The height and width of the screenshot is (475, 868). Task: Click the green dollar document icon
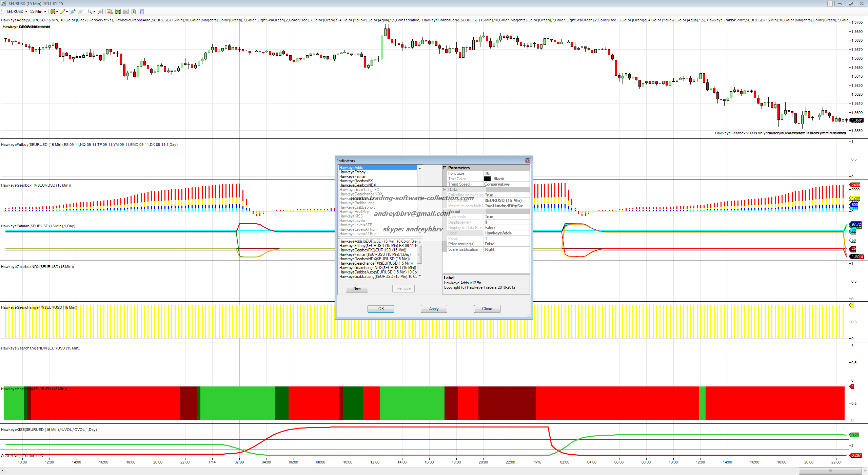pyautogui.click(x=133, y=12)
